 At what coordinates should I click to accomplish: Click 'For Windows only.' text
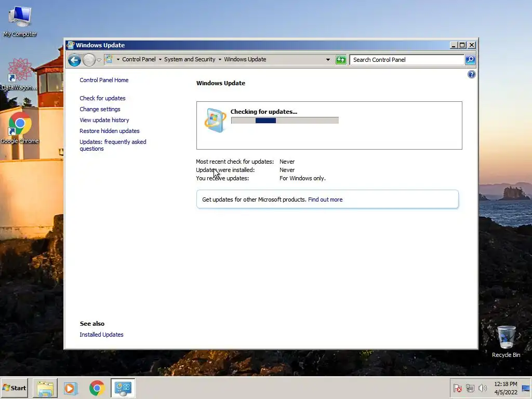[302, 178]
